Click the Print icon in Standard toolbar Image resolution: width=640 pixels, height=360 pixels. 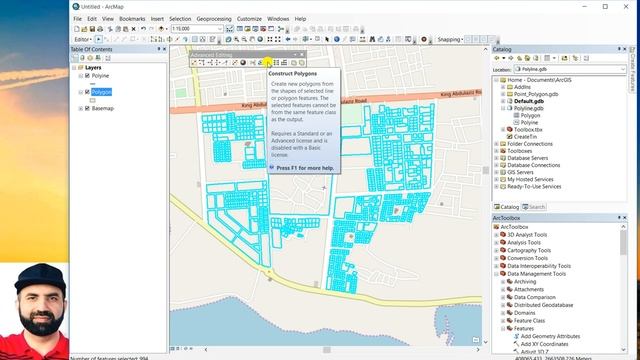tap(100, 29)
